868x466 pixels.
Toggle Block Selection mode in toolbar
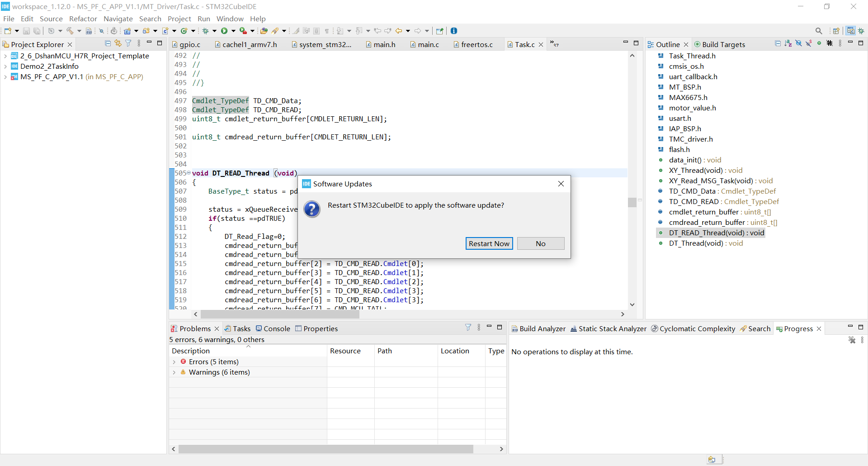point(316,31)
